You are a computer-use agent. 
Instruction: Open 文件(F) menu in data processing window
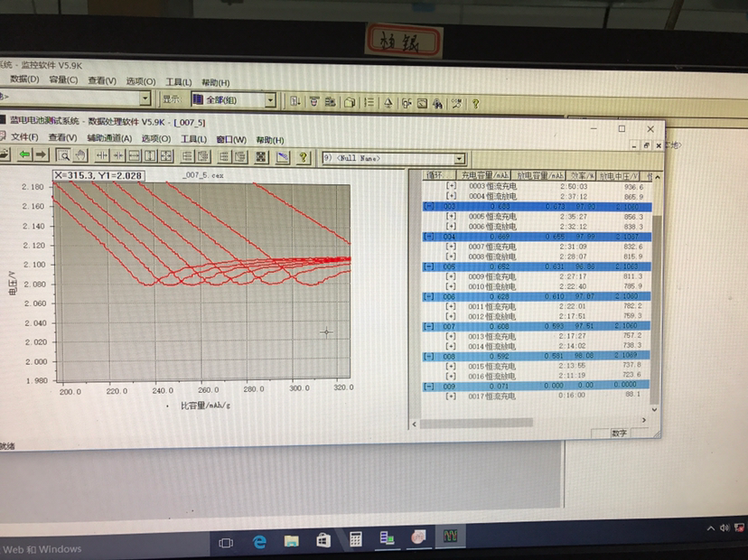[24, 137]
